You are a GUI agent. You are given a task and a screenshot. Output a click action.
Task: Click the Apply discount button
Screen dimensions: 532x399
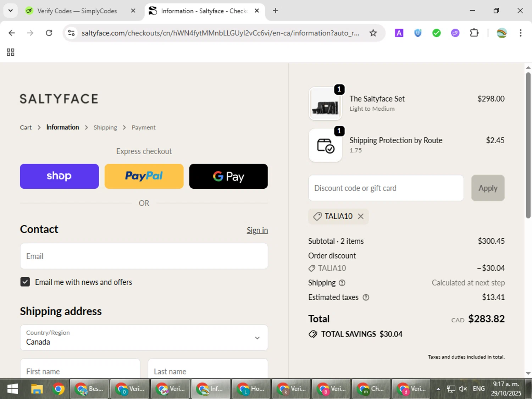(x=488, y=188)
